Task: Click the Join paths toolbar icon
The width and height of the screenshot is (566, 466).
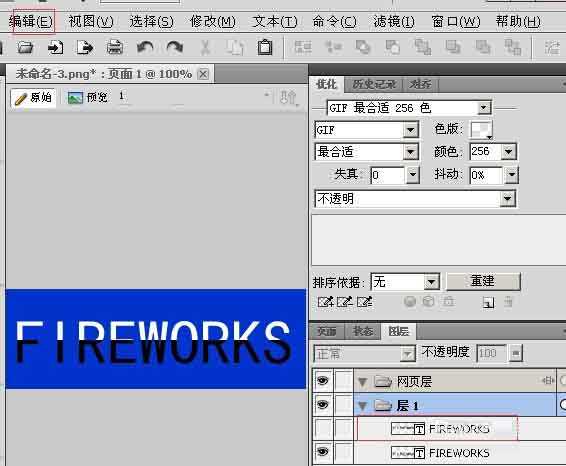Action: point(363,47)
